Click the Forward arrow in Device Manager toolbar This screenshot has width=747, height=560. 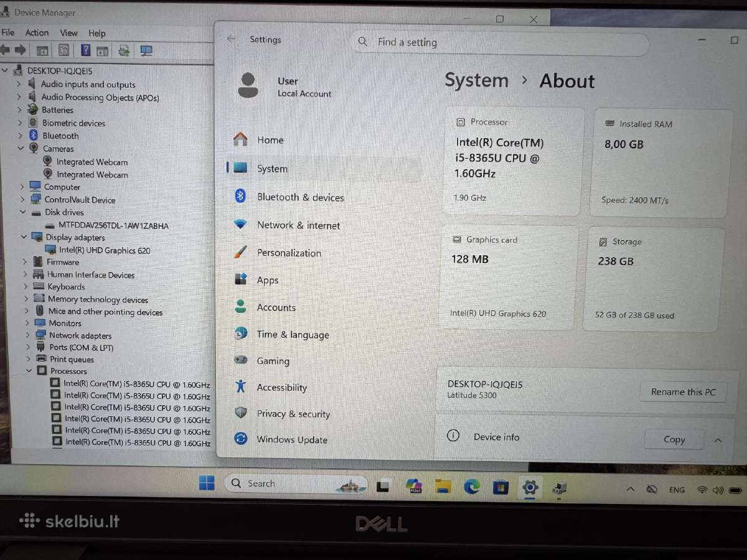21,50
